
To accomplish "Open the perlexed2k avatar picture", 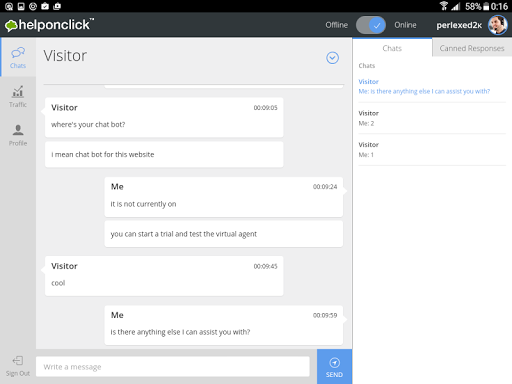I will (x=498, y=25).
